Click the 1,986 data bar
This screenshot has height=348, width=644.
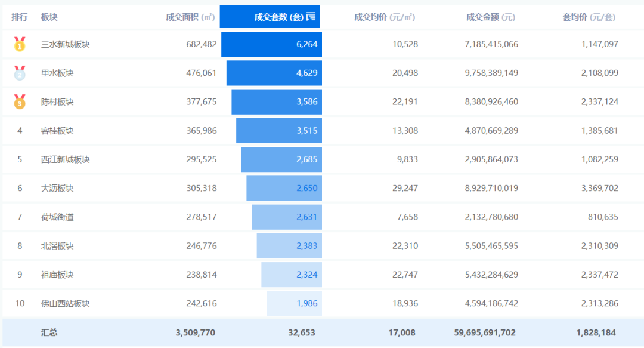[x=294, y=303]
